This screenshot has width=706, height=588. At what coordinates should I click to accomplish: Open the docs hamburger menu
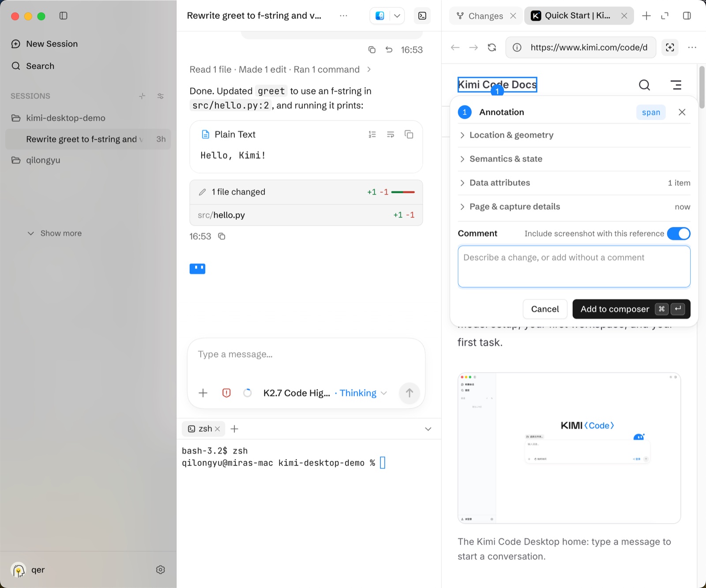pyautogui.click(x=676, y=85)
